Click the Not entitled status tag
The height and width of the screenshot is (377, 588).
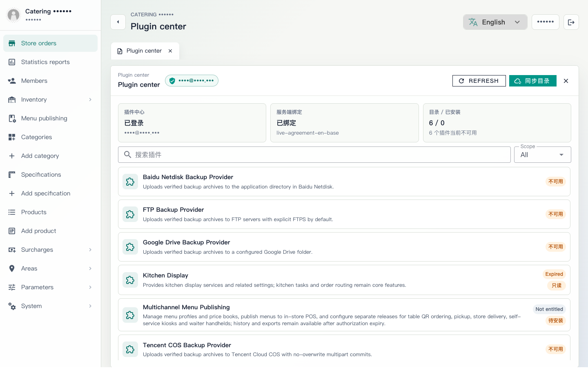549,309
